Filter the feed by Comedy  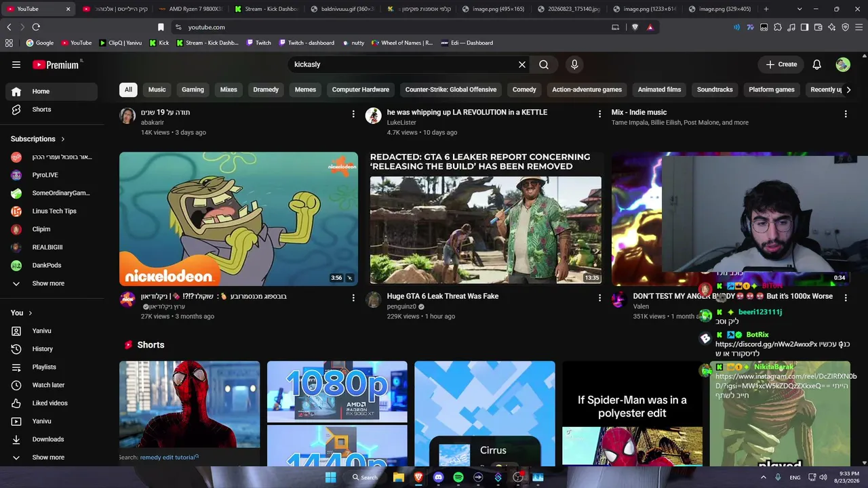coord(524,89)
